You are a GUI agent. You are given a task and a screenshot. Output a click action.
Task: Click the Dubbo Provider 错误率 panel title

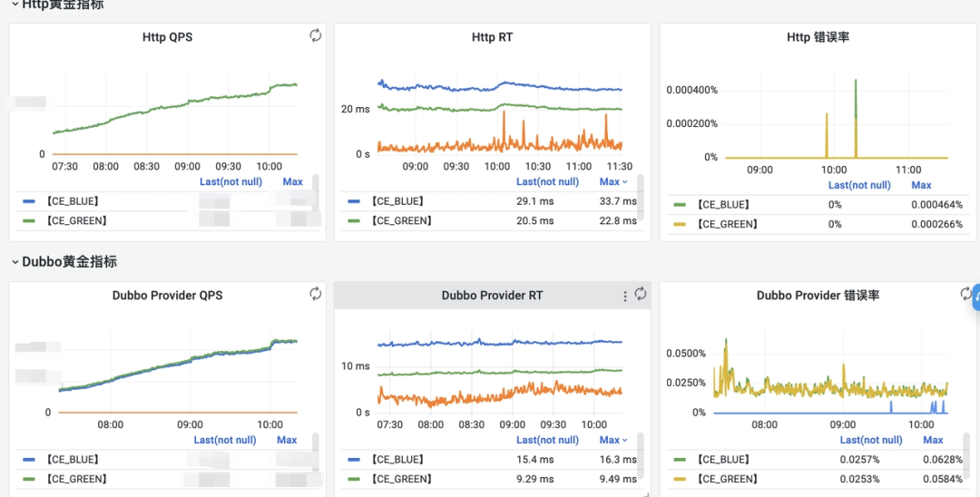pyautogui.click(x=818, y=296)
